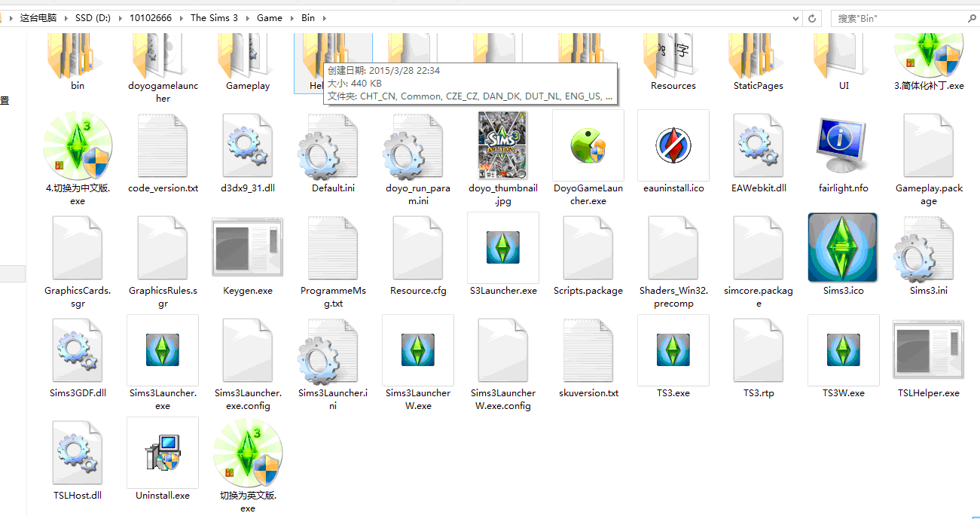Select doyo_run_param.ini file

click(418, 159)
